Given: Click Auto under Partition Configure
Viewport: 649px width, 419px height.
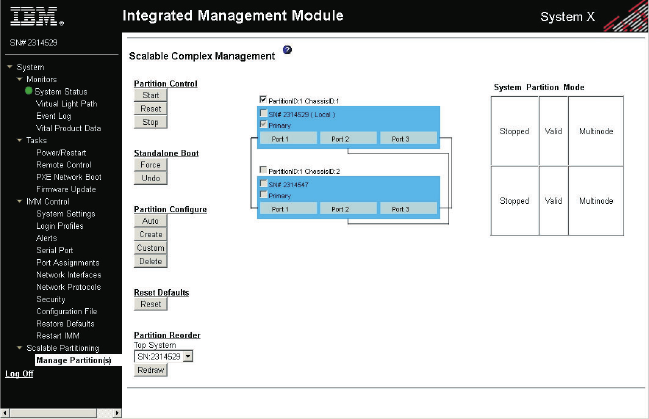Looking at the screenshot, I should coord(151,221).
